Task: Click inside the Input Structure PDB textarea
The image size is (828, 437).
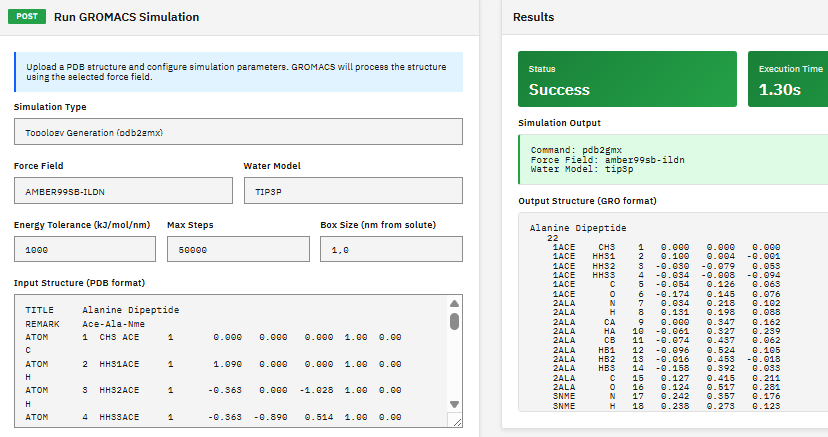Action: click(230, 362)
